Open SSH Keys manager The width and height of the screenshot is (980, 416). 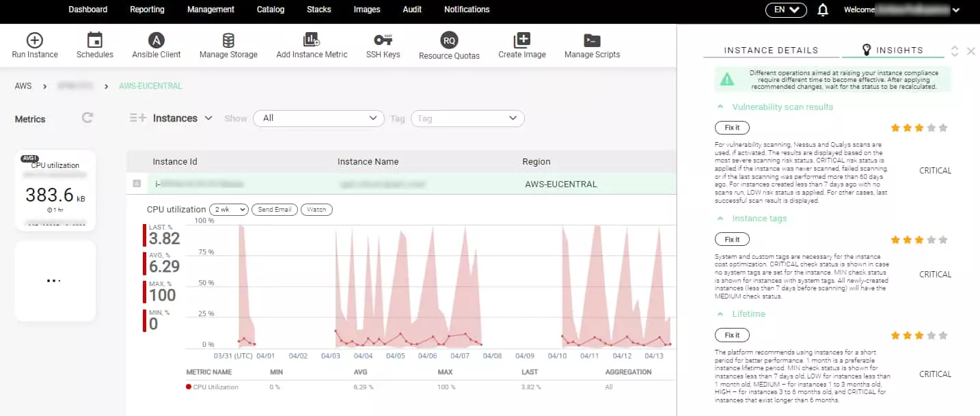click(383, 40)
